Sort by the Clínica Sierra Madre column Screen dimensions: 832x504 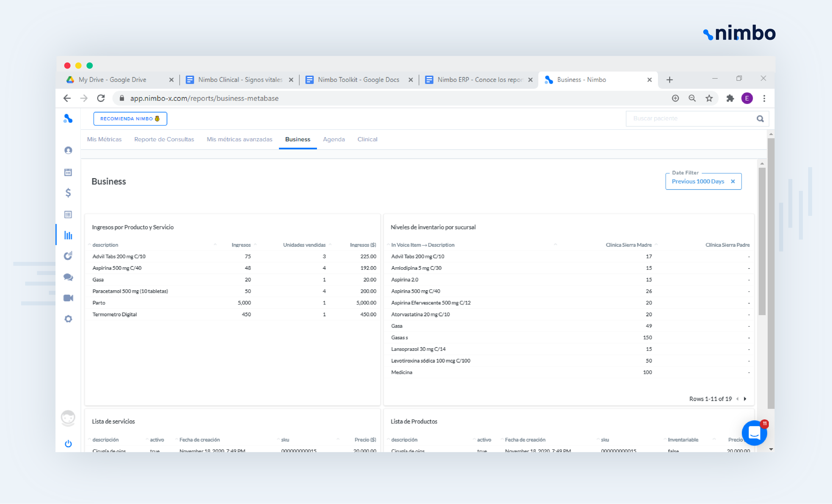(x=628, y=245)
